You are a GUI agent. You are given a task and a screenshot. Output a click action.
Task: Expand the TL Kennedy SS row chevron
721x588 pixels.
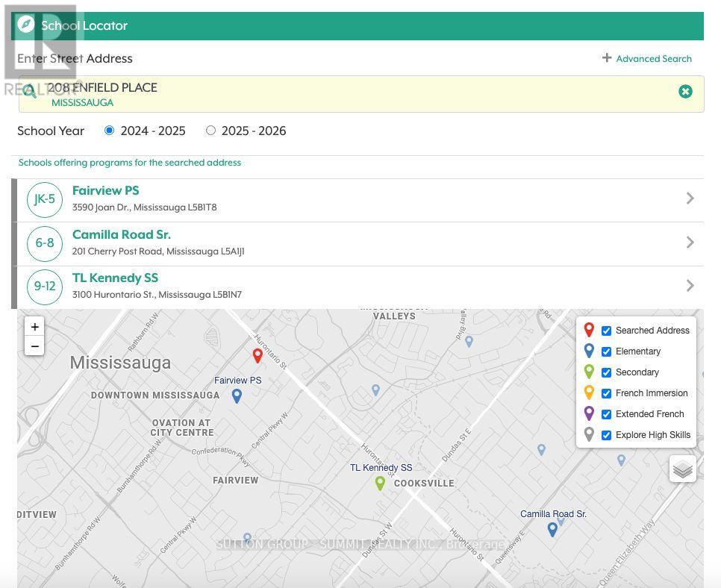tap(690, 286)
